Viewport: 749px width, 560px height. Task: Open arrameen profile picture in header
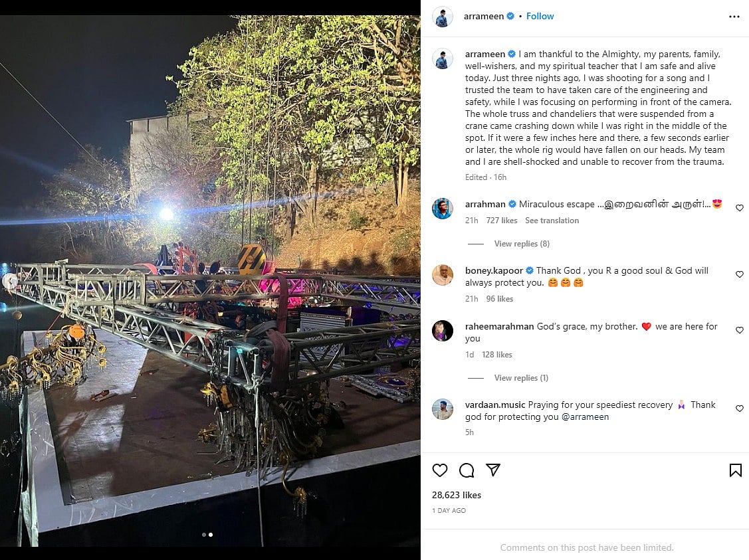[x=443, y=17]
